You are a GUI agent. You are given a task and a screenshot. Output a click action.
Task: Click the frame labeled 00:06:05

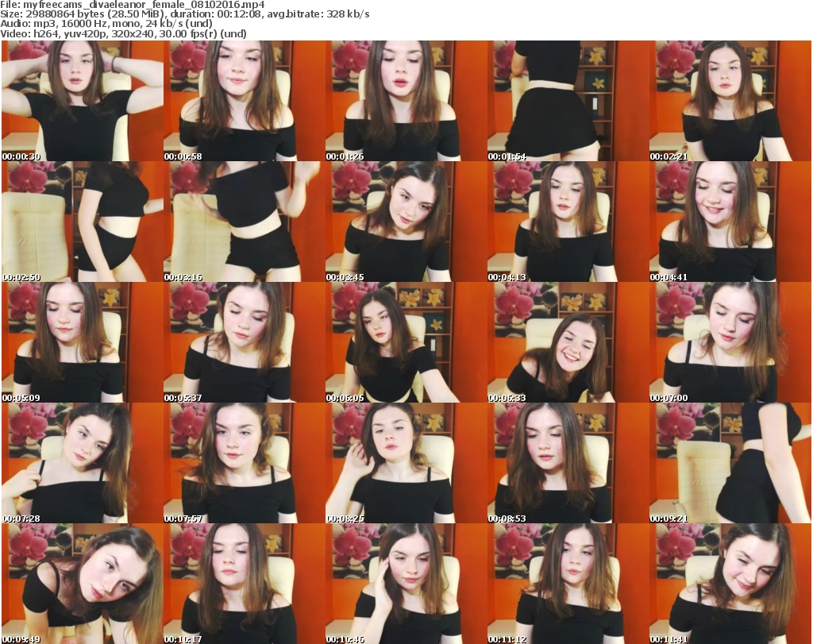point(406,342)
